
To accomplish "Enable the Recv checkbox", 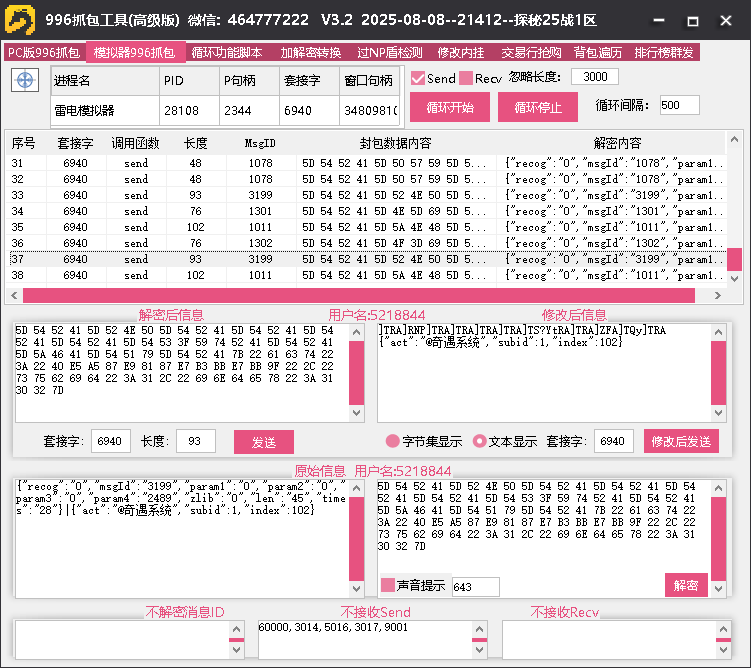I will (466, 78).
